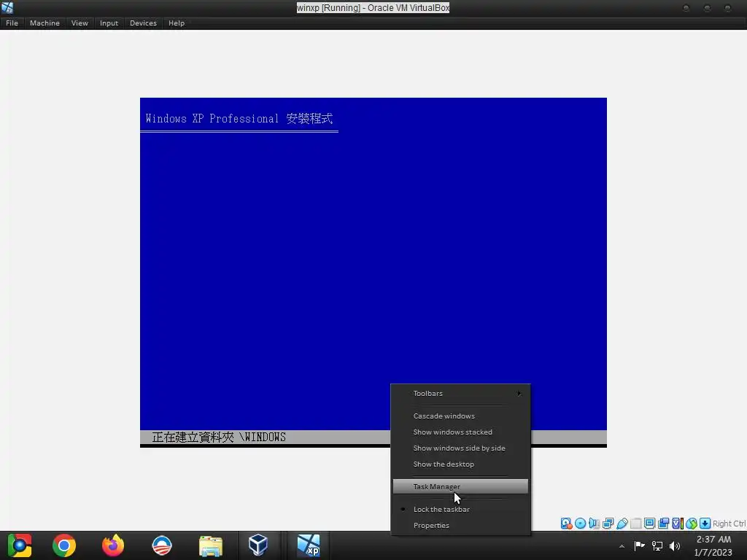Select Show windows side by side

click(x=460, y=448)
